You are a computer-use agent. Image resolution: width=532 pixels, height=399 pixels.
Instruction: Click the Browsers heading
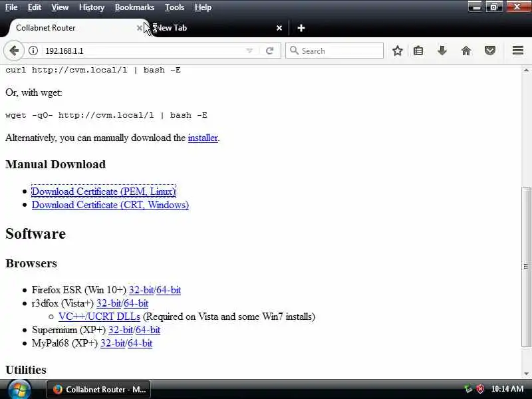coord(31,263)
